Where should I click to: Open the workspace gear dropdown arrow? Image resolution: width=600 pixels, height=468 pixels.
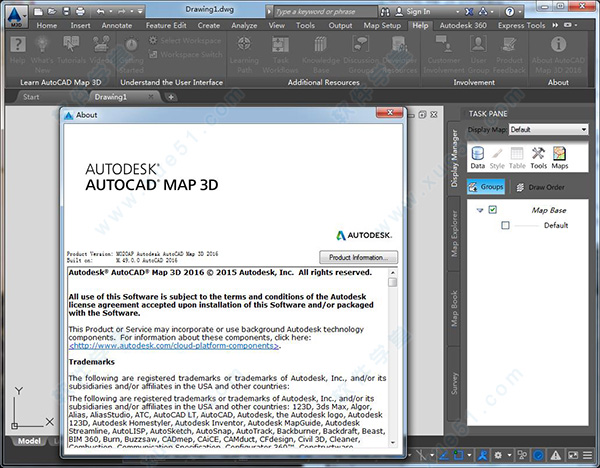click(509, 455)
